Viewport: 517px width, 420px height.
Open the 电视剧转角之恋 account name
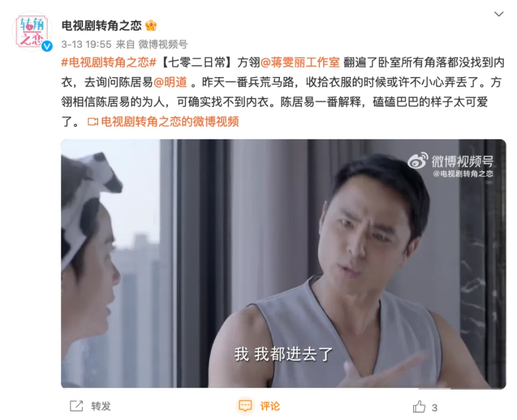(x=102, y=26)
